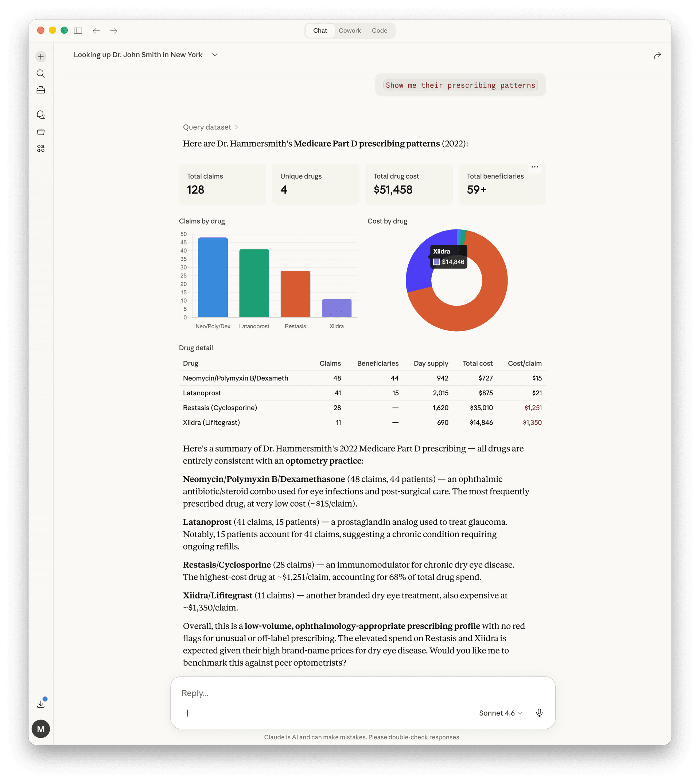The image size is (700, 783).
Task: Select the Restasis (Cyclosporine) row name
Action: pyautogui.click(x=220, y=407)
